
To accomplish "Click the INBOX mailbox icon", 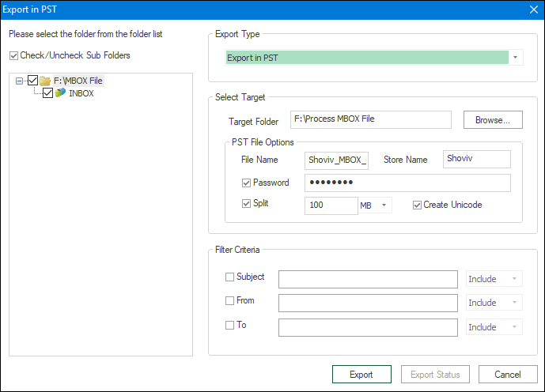I will (60, 93).
